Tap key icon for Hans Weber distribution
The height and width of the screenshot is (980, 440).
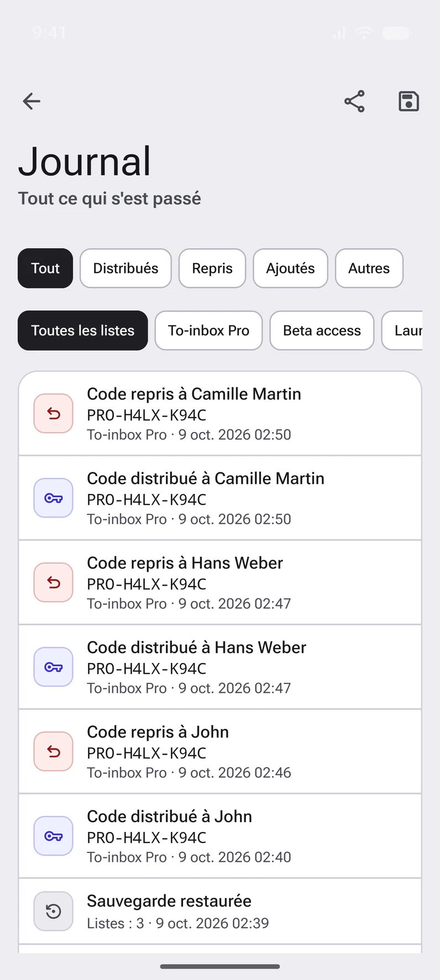54,667
